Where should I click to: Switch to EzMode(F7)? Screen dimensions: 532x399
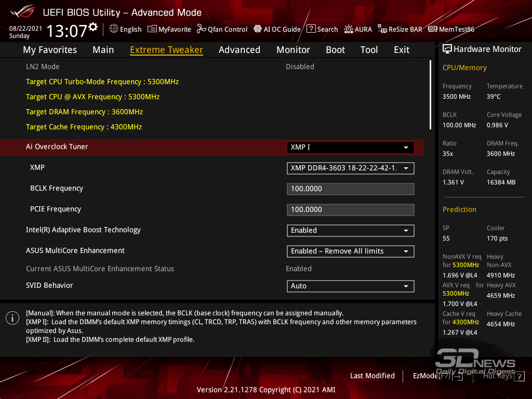[x=437, y=376]
